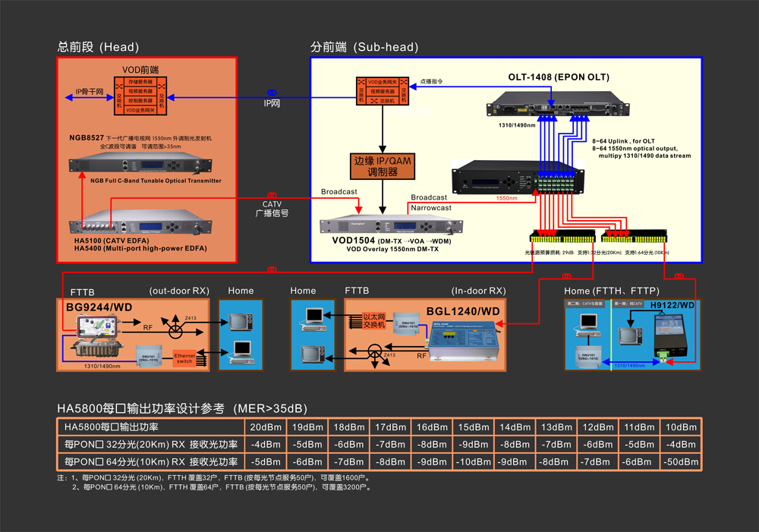The image size is (759, 532).
Task: Select the -9dBm cell in the 32分光 row
Action: coord(474,445)
